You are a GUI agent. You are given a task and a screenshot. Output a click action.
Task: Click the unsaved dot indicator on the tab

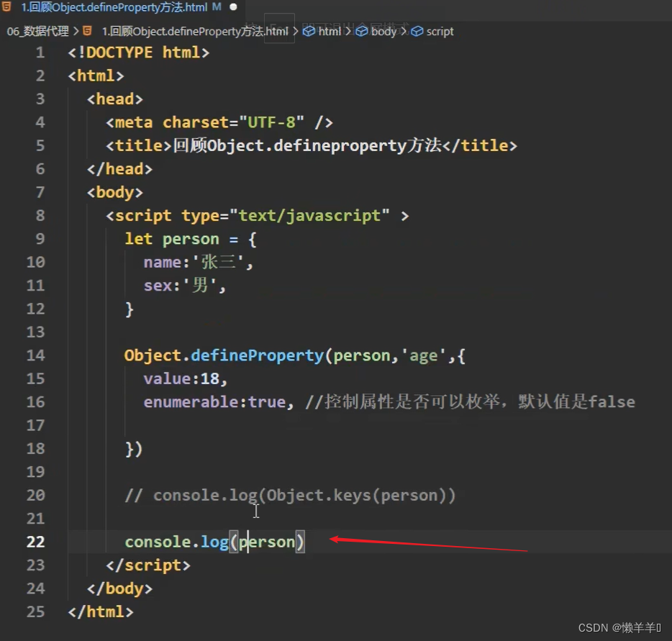[x=233, y=7]
